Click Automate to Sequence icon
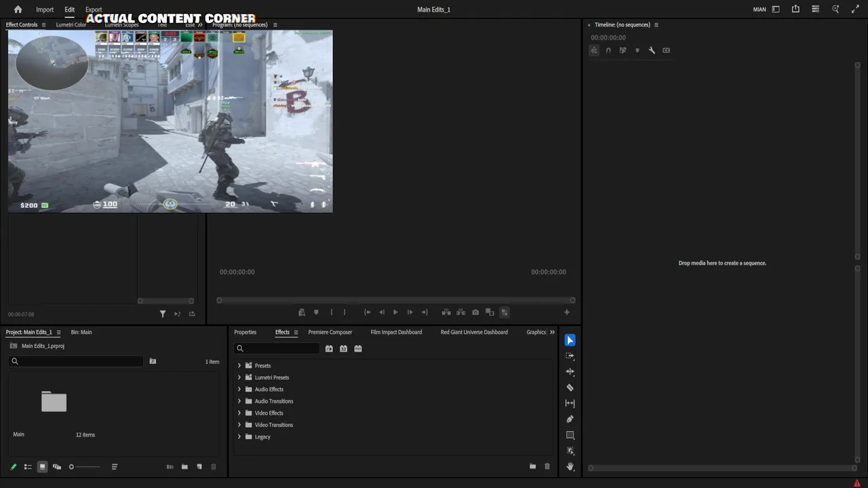 tap(170, 467)
